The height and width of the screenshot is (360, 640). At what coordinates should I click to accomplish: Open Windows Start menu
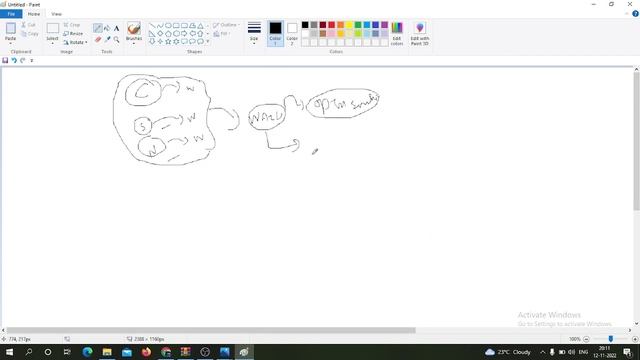[9, 352]
